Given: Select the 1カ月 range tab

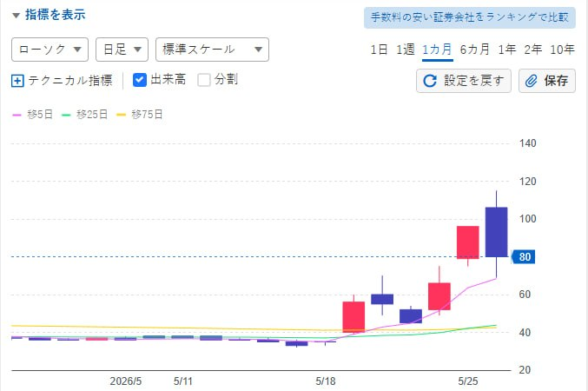Looking at the screenshot, I should click(x=437, y=50).
